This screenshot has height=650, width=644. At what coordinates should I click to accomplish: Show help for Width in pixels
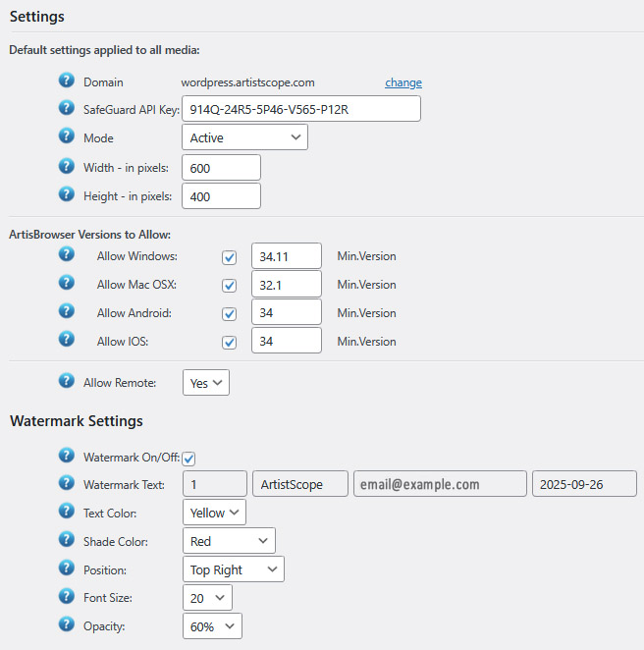click(x=67, y=166)
